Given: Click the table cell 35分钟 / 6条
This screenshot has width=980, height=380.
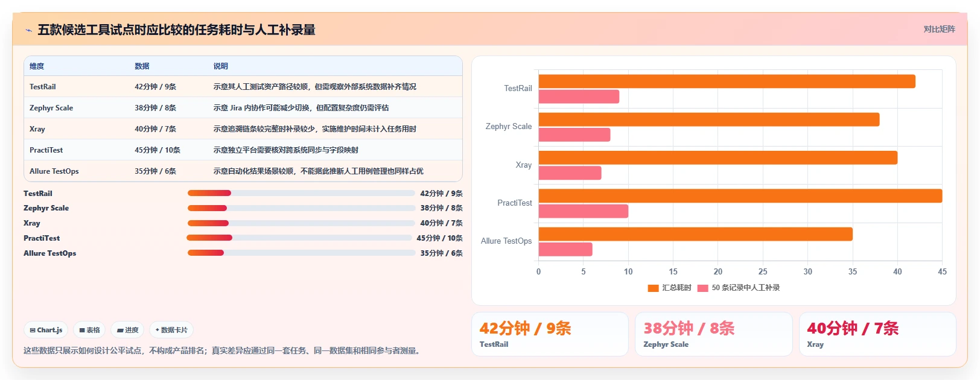Looking at the screenshot, I should pos(155,171).
